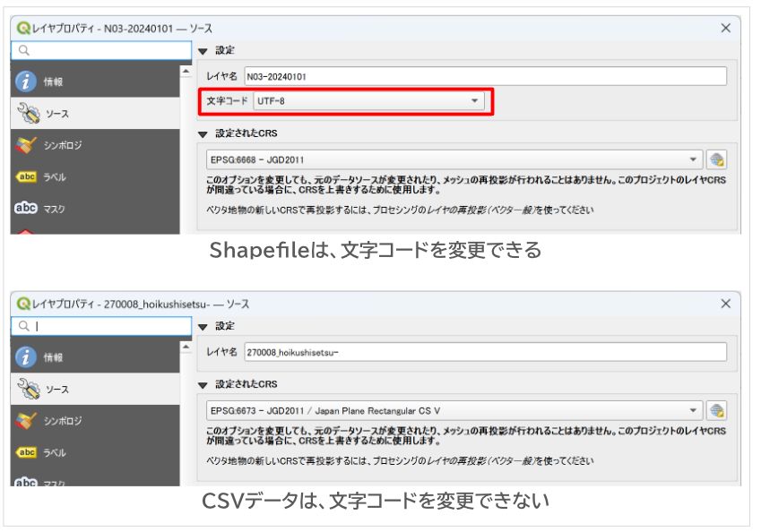Click レイヤ名 field containing N03-20240101
Viewport: 761px width, 532px height.
[x=485, y=76]
